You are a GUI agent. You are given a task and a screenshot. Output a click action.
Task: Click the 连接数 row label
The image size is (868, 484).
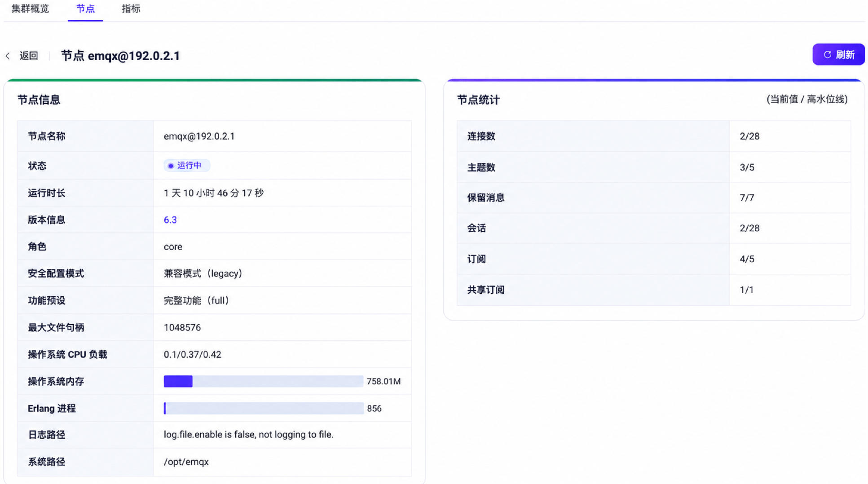point(481,136)
